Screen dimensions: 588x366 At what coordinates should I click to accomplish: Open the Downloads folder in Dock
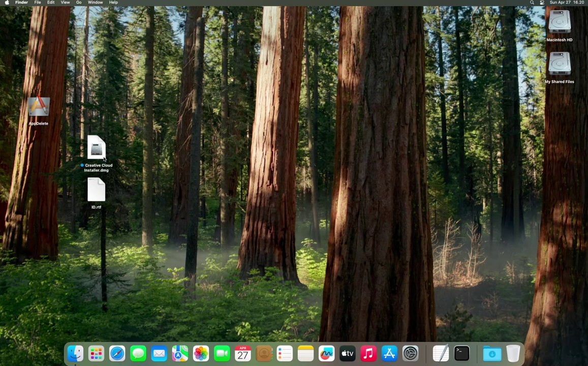click(492, 353)
